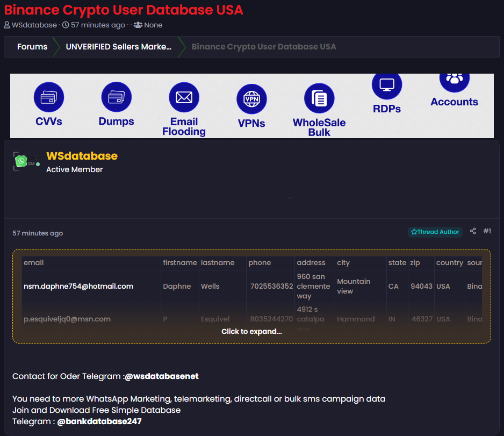Open WSdatabase author link under the title
Screen dimensions: 504x436
click(x=34, y=25)
